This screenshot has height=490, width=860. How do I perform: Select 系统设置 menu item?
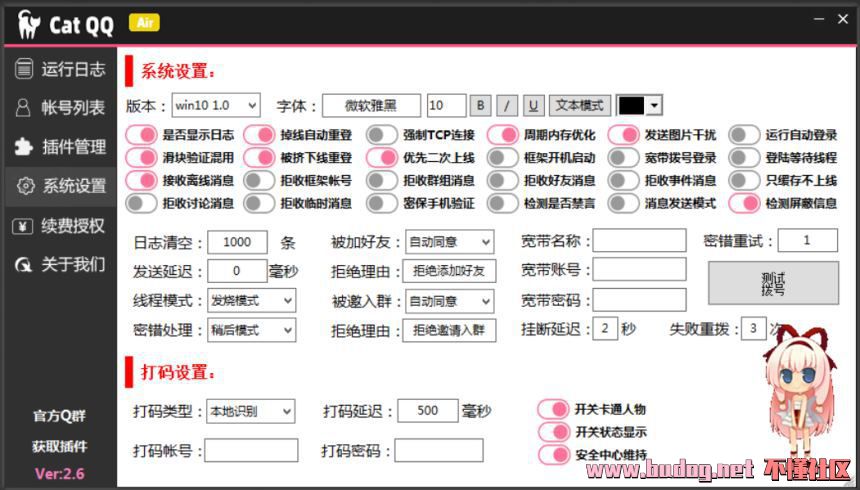(60, 187)
